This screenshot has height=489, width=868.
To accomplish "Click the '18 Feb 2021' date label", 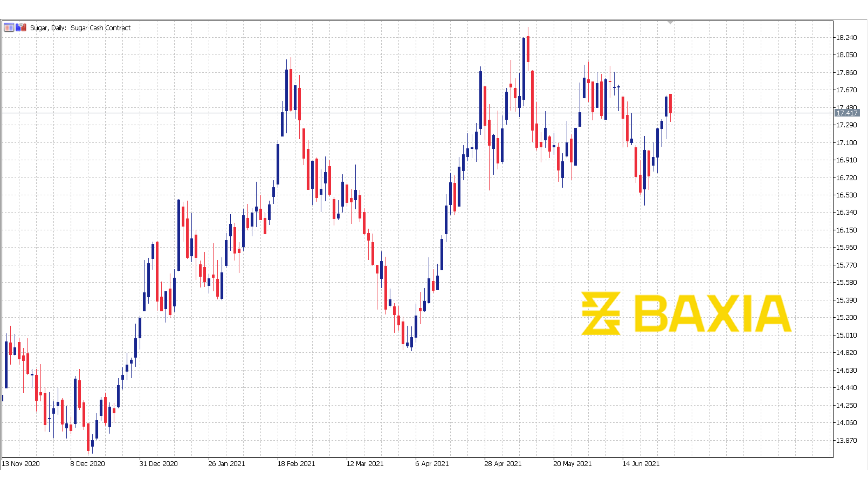I will (296, 464).
